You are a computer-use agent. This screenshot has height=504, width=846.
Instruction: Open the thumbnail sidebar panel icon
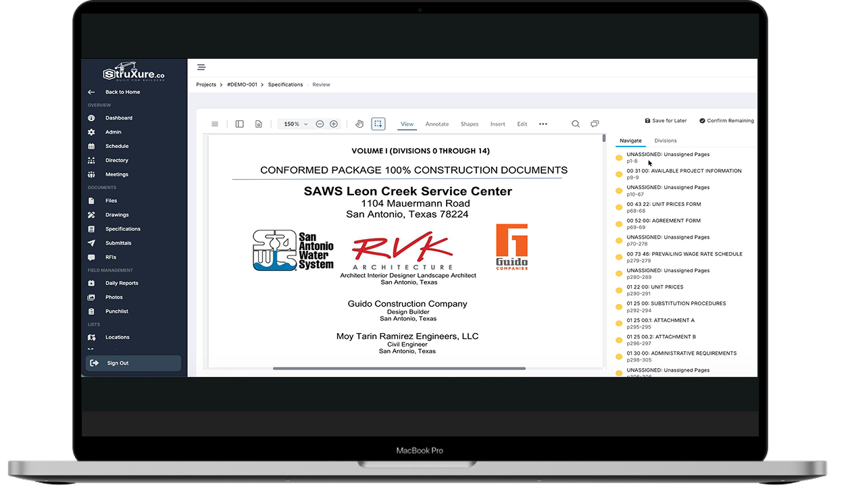pos(239,124)
